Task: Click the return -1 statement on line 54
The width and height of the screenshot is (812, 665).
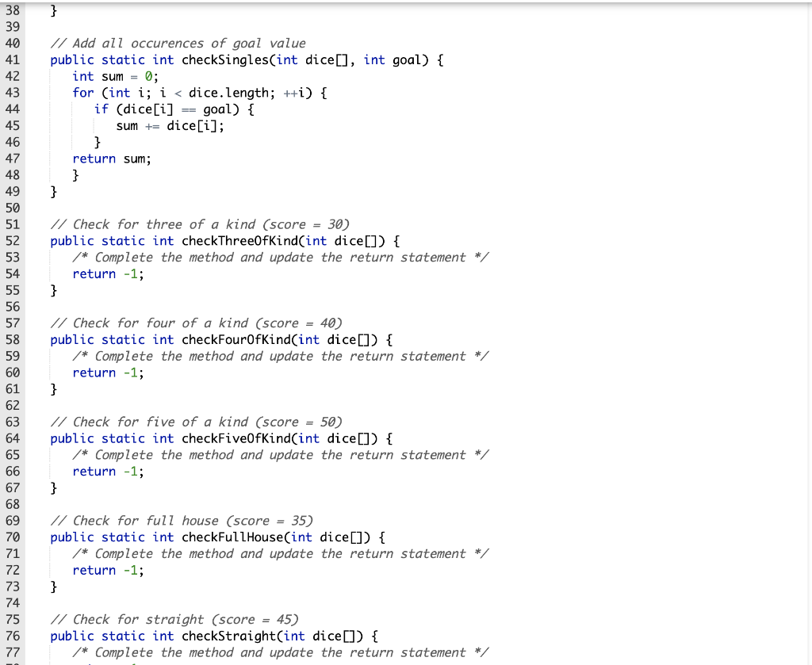Action: pyautogui.click(x=106, y=273)
